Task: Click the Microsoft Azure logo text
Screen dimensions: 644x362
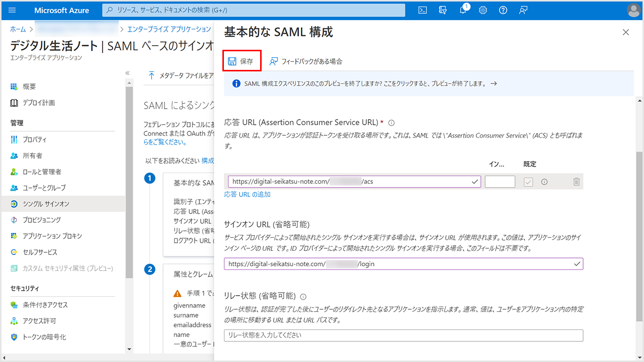Action: [x=62, y=10]
